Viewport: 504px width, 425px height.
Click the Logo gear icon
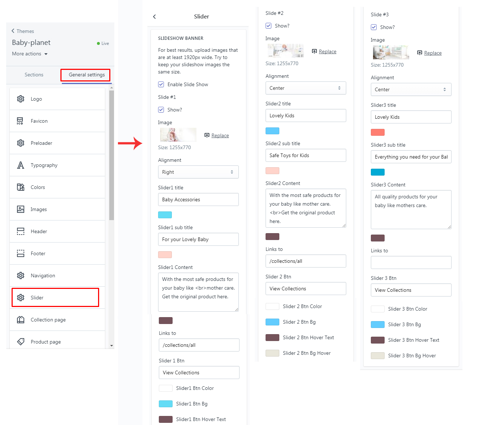coord(21,99)
